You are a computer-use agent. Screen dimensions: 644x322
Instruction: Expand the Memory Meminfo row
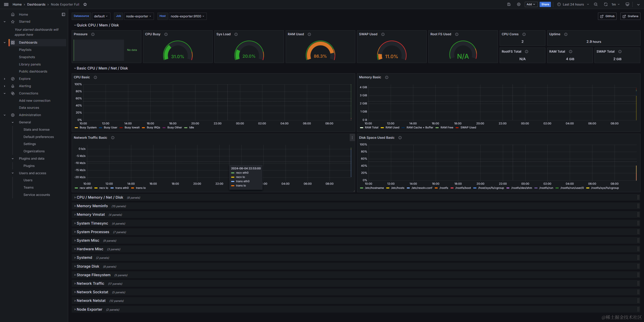coord(92,206)
